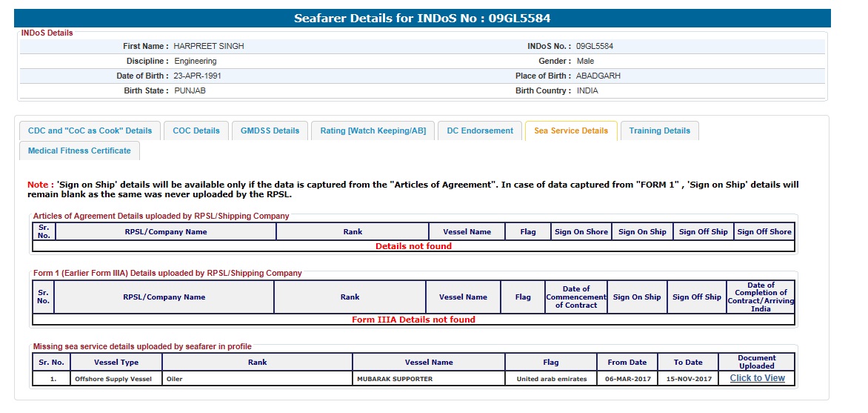Open the CDC and "CoC as Cook" Details tab
Viewport: 868px width, 413px height.
click(x=90, y=130)
